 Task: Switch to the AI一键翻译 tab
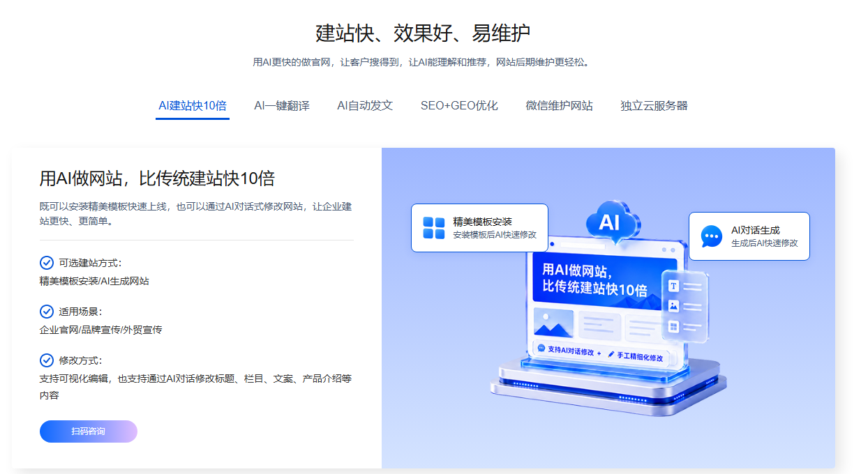click(x=282, y=106)
